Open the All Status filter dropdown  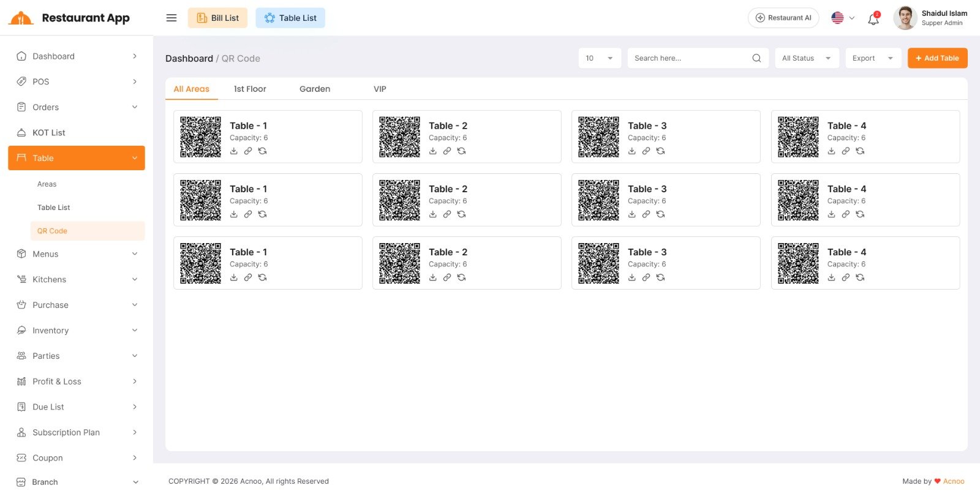(x=807, y=58)
